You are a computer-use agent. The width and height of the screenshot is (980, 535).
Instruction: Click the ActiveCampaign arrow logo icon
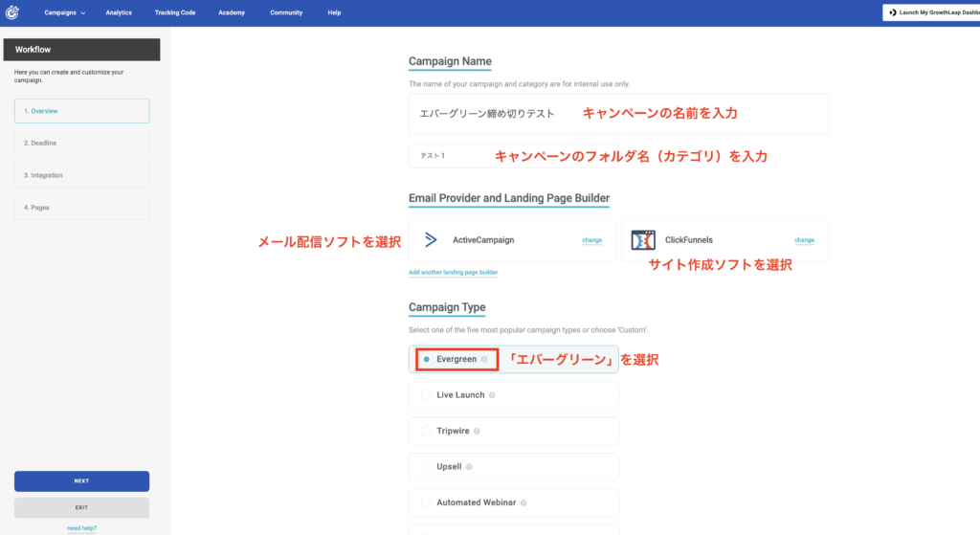tap(431, 240)
